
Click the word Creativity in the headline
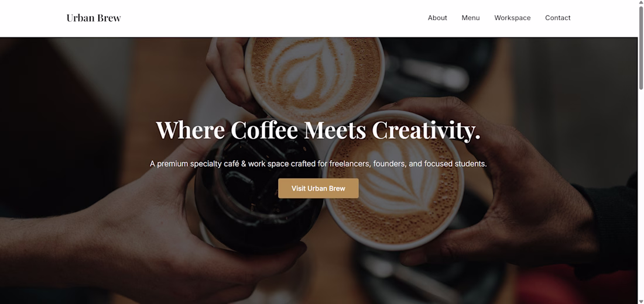pyautogui.click(x=426, y=130)
